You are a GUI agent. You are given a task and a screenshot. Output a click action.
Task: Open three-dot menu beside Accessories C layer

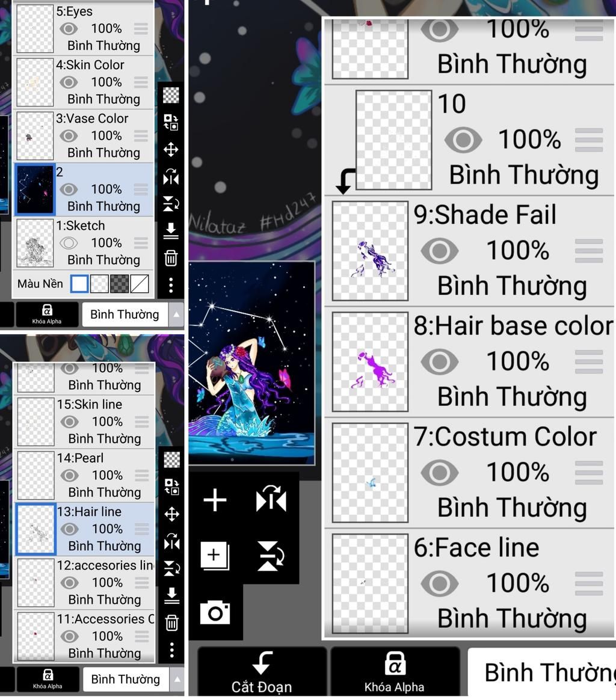[171, 649]
